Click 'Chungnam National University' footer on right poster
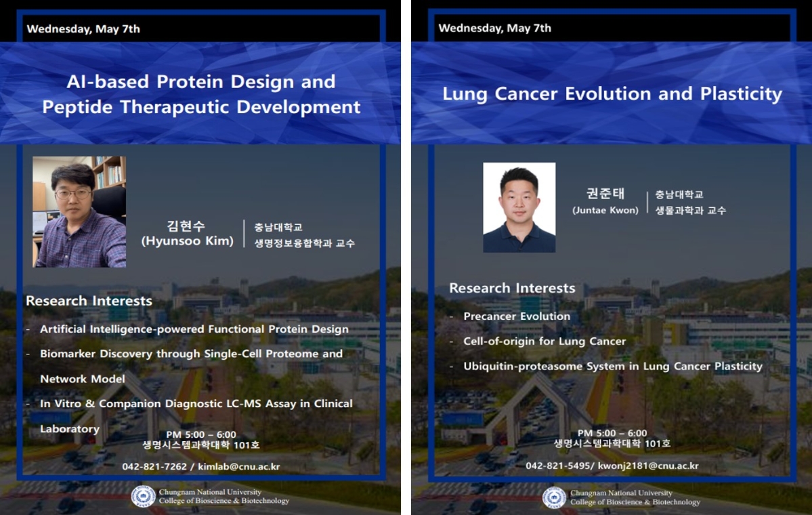 [x=621, y=493]
